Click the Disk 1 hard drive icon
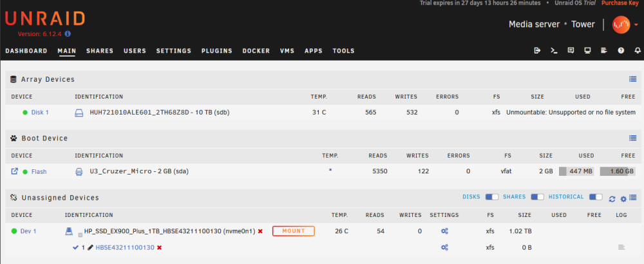Screen dimensions: 644x264 click(x=79, y=113)
